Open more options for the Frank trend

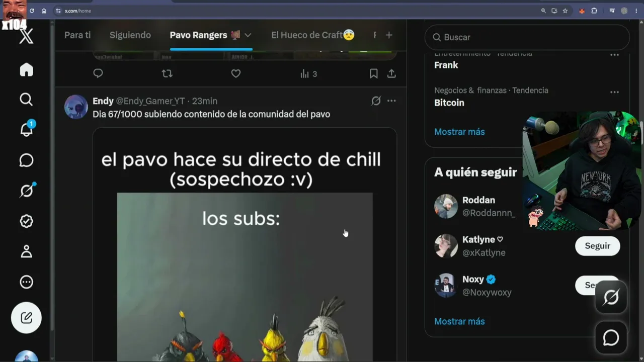[614, 55]
